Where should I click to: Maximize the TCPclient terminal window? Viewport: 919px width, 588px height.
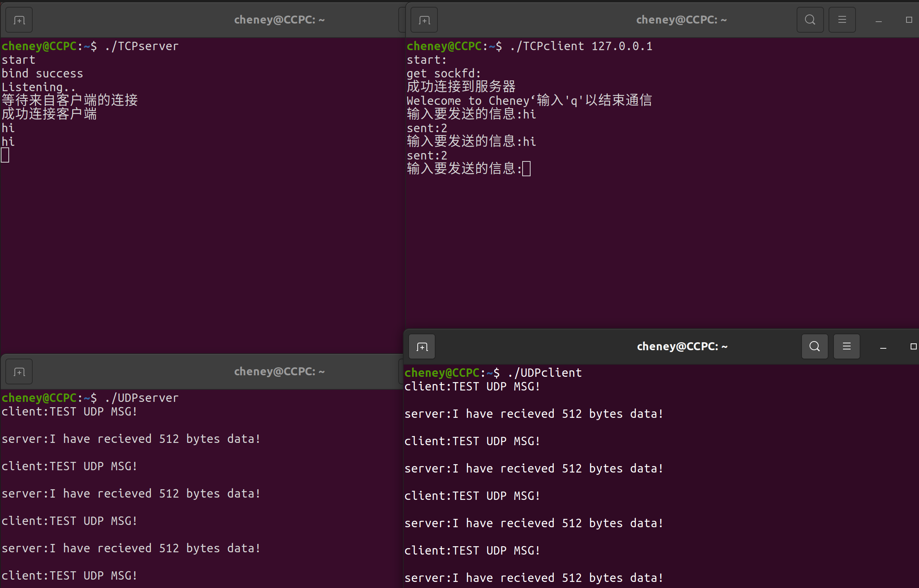point(909,20)
